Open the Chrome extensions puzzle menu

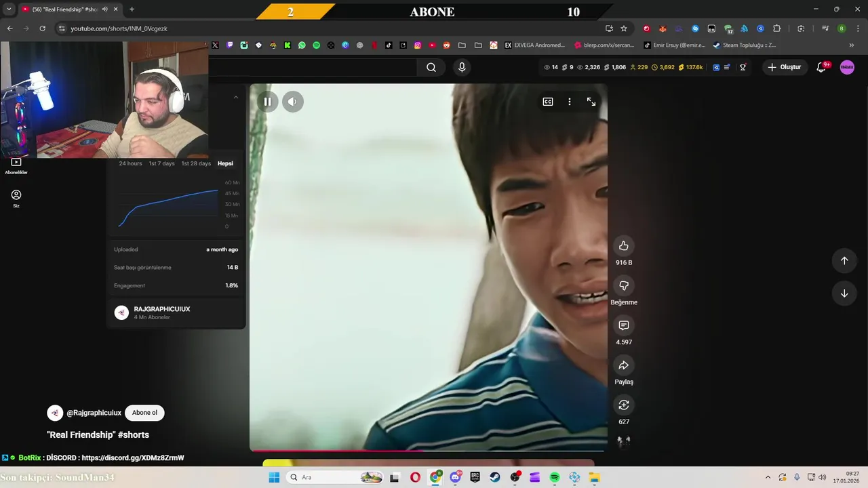(777, 28)
